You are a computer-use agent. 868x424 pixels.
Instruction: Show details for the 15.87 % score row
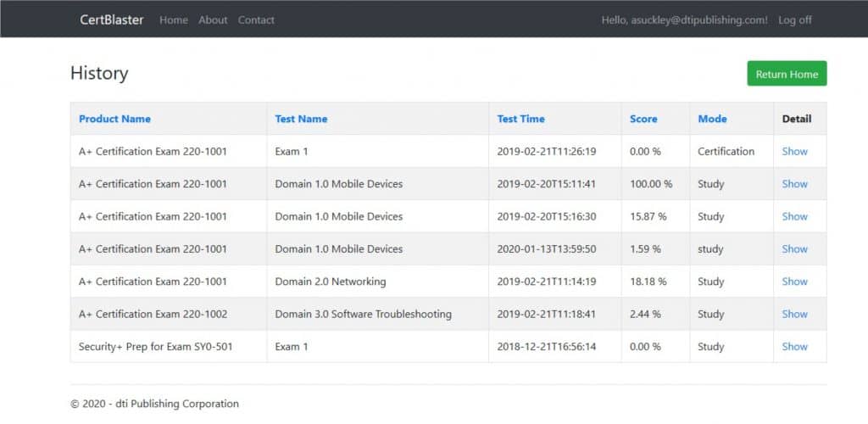[794, 216]
